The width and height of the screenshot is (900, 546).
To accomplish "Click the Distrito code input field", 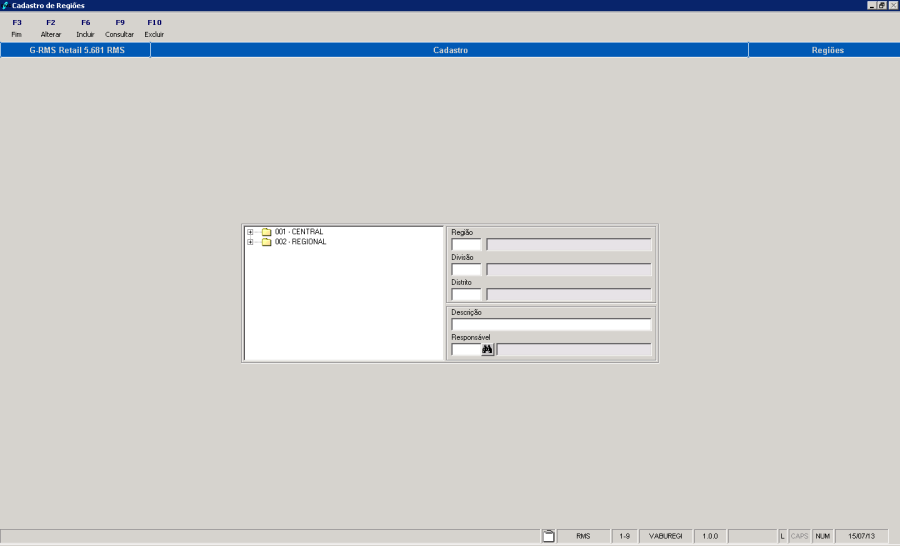I will 466,295.
